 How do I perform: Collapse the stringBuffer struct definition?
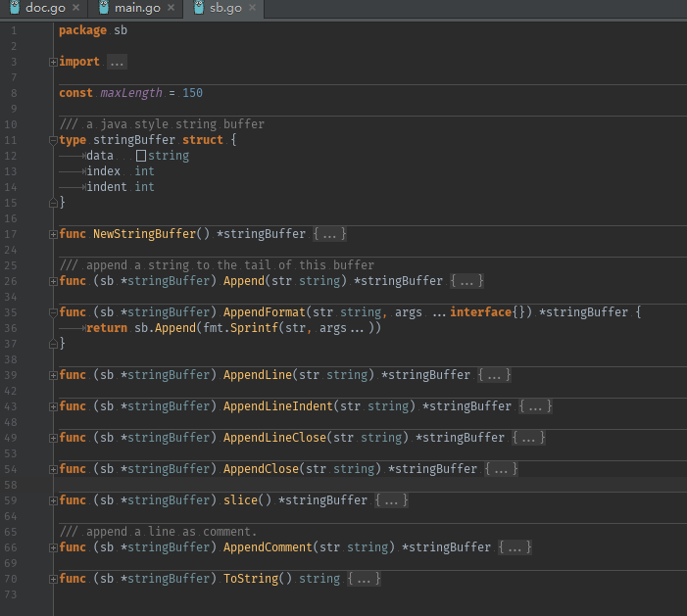[x=53, y=141]
